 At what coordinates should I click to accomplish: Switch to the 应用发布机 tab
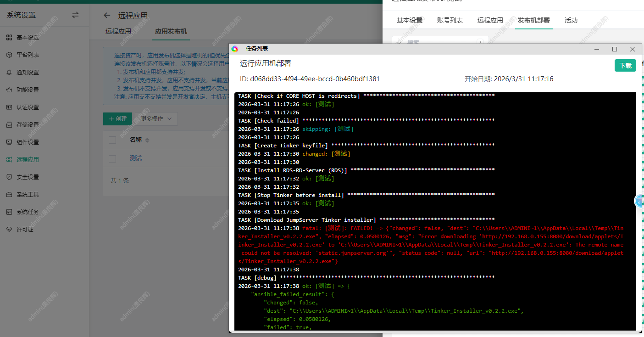pyautogui.click(x=171, y=32)
